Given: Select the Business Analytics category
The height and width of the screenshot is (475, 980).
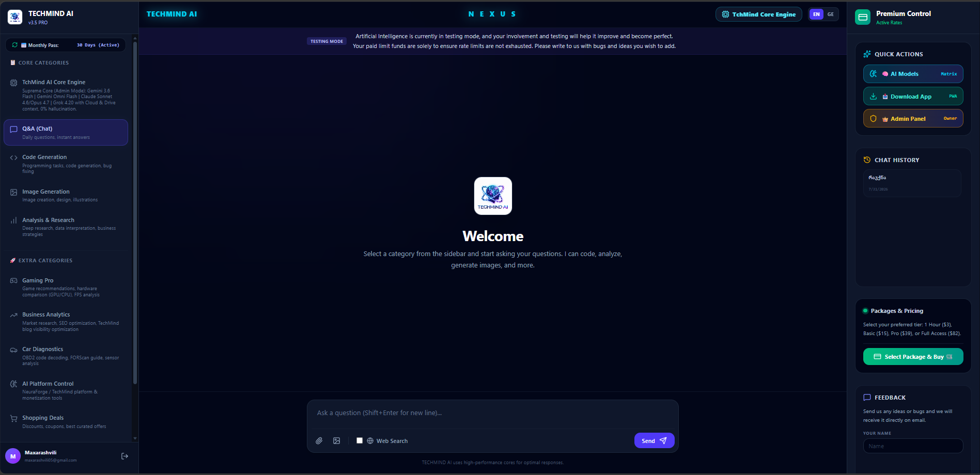Looking at the screenshot, I should coord(66,322).
